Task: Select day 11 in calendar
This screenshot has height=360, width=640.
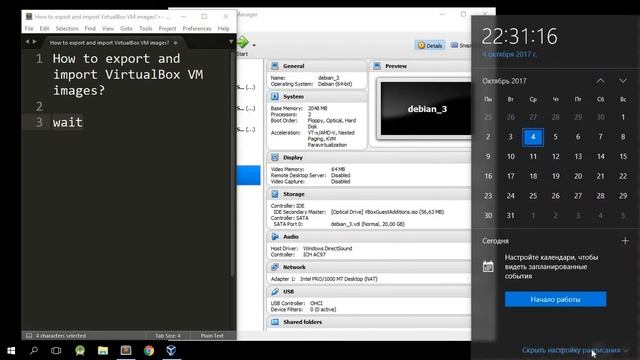Action: [x=533, y=156]
